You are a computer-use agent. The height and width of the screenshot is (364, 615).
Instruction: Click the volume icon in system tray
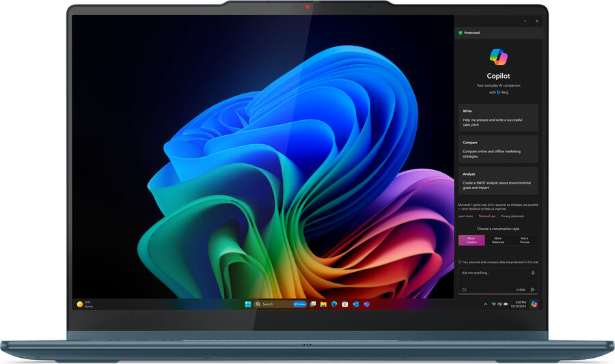[x=500, y=304]
